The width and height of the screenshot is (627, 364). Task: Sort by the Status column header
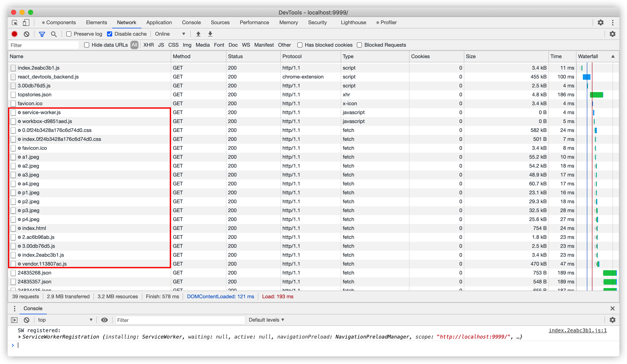(253, 57)
